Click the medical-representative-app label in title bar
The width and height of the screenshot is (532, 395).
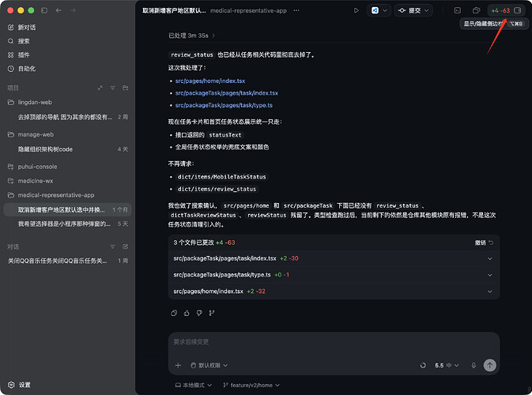[248, 10]
